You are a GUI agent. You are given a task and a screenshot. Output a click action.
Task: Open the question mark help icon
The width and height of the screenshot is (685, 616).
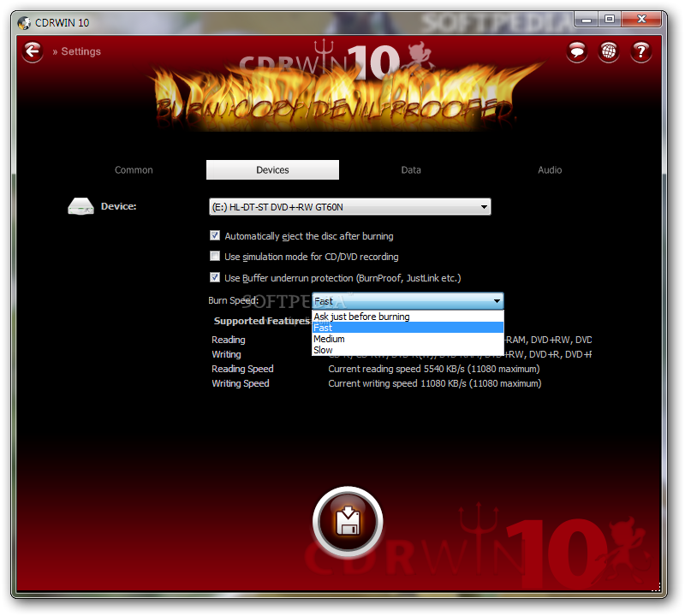pos(640,51)
